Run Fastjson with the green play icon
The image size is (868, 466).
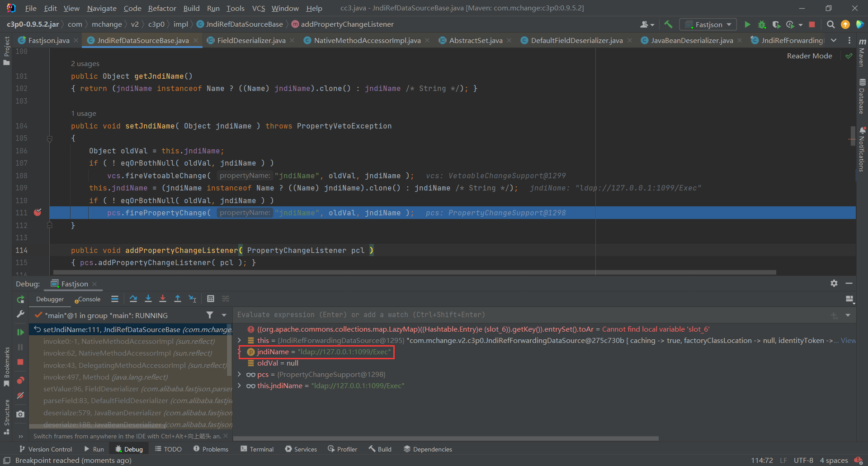coord(747,24)
